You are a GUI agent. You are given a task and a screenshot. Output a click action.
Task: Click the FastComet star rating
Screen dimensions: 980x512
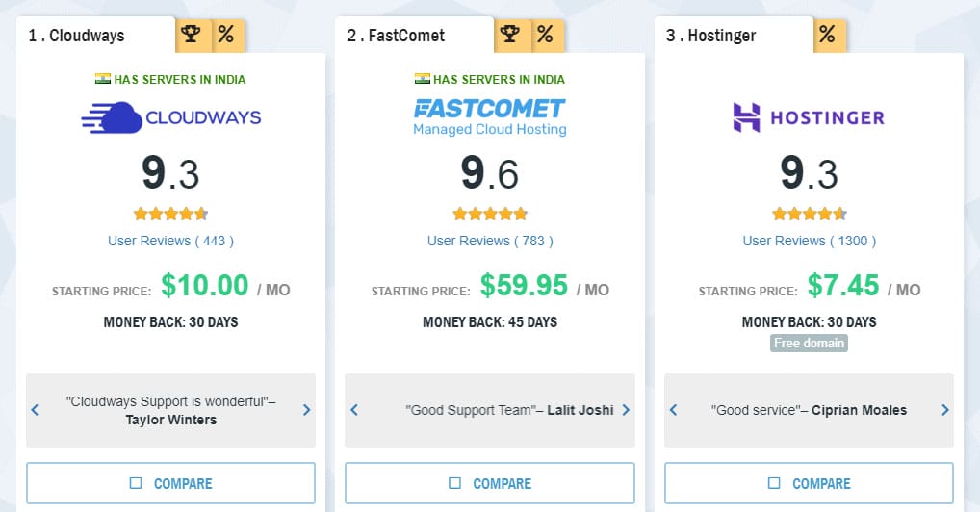point(490,214)
